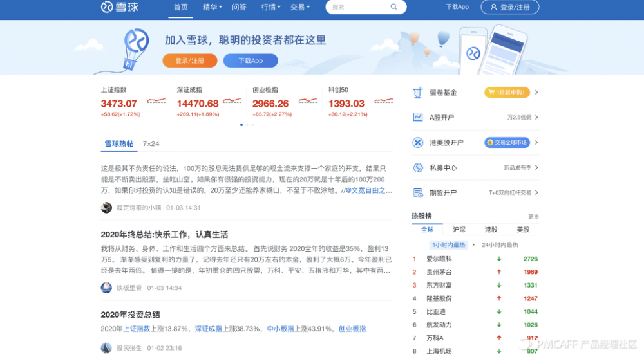Click chevron on 期货开户 row
This screenshot has width=644, height=357.
(536, 192)
